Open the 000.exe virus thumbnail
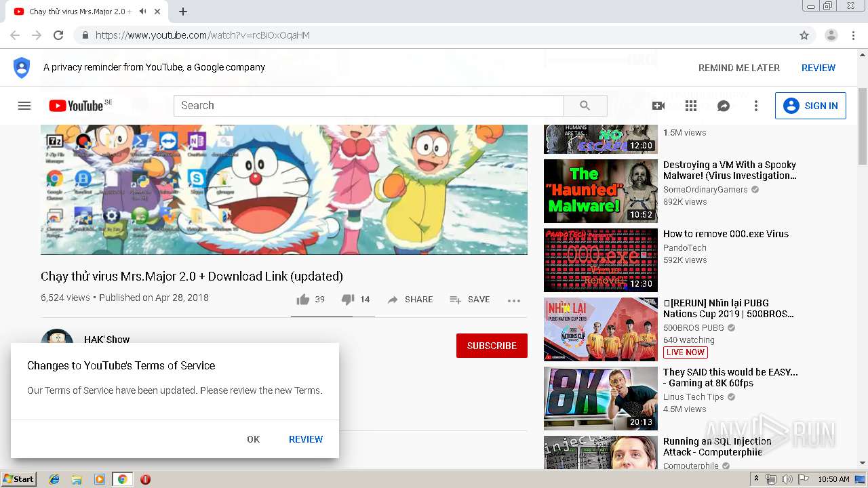This screenshot has width=868, height=488. coord(601,260)
